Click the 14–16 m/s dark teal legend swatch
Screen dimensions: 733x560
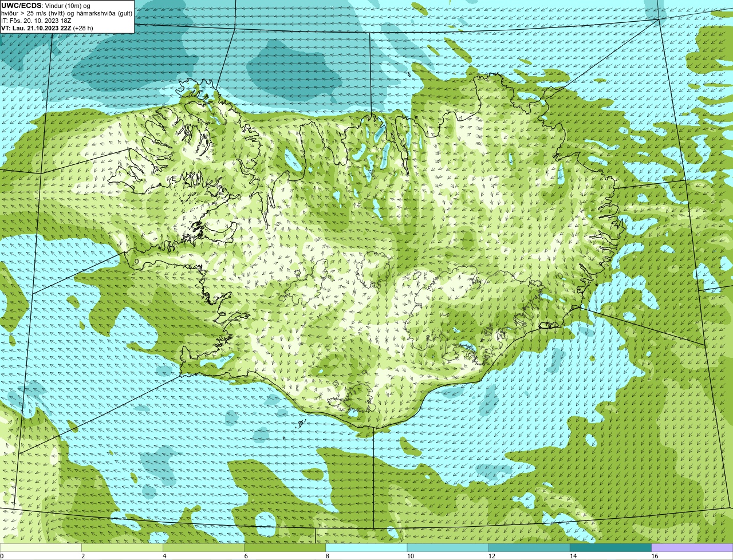[x=610, y=548]
